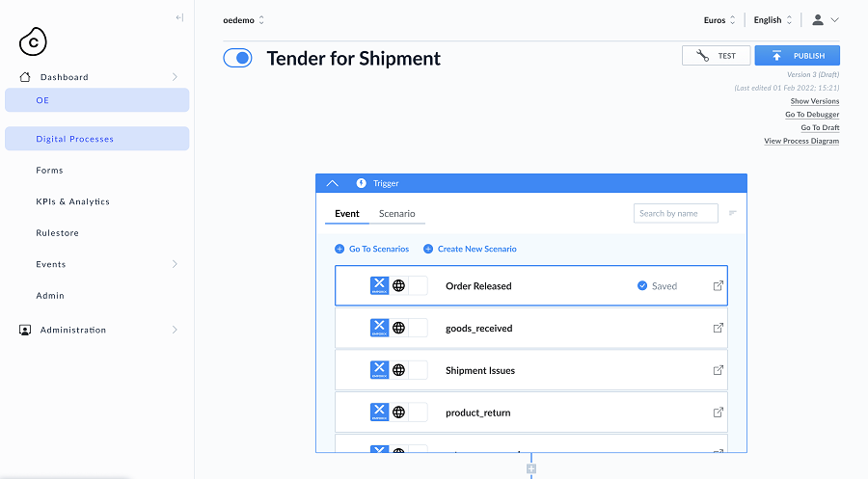Screen dimensions: 868x479
Task: Collapse the Trigger panel chevron
Action: pos(332,183)
